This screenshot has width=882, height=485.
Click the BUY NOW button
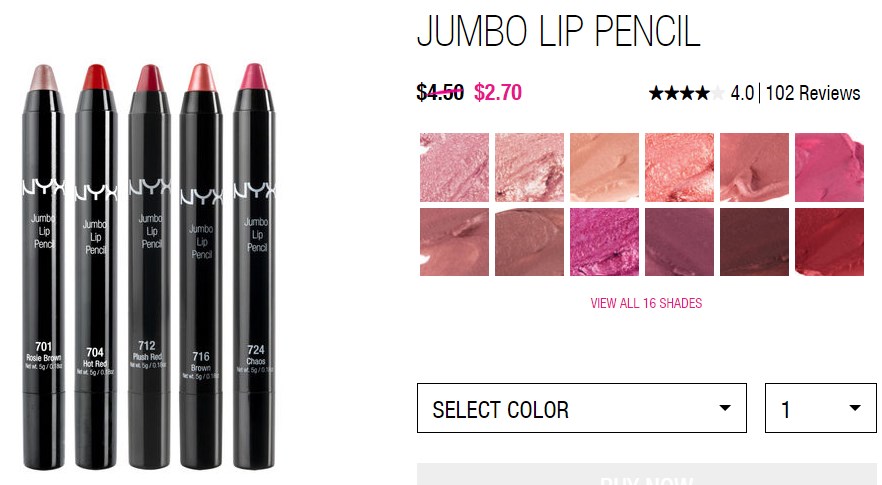click(x=647, y=474)
